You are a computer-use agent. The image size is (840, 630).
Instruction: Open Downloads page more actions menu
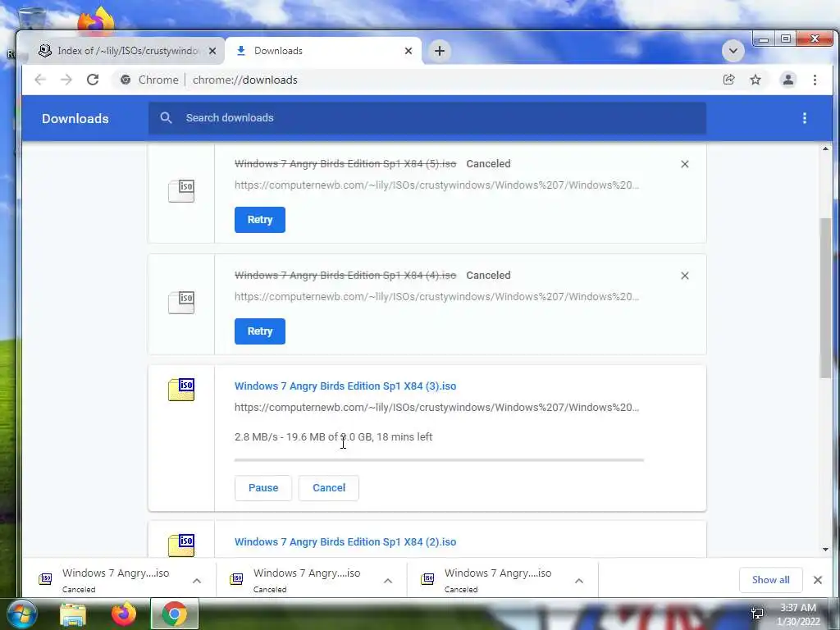(x=804, y=118)
